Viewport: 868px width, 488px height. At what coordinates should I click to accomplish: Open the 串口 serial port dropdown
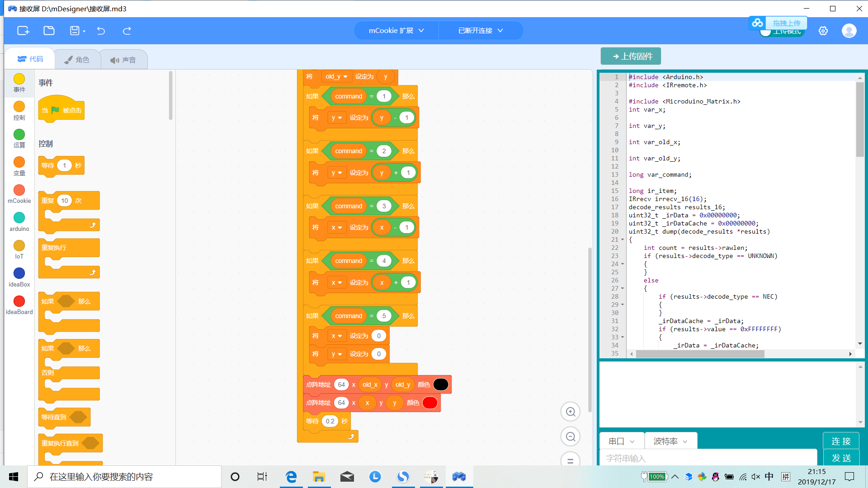pyautogui.click(x=621, y=441)
